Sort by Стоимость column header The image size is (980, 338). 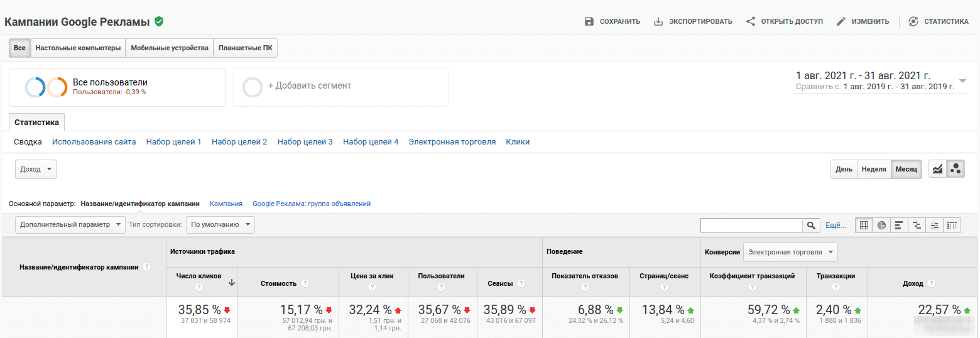tap(278, 283)
